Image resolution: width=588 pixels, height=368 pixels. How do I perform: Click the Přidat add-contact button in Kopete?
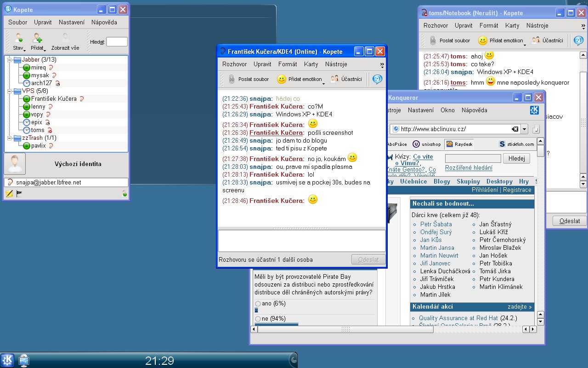38,41
